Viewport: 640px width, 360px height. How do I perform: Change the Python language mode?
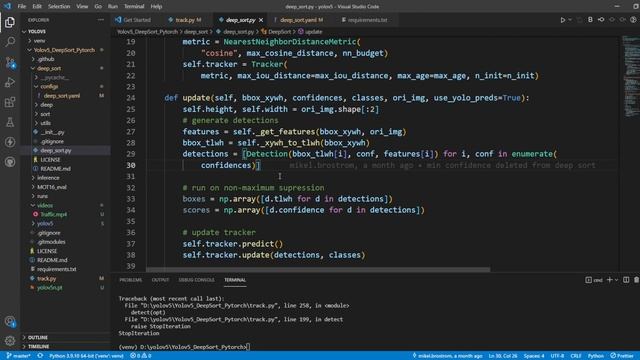click(x=596, y=356)
